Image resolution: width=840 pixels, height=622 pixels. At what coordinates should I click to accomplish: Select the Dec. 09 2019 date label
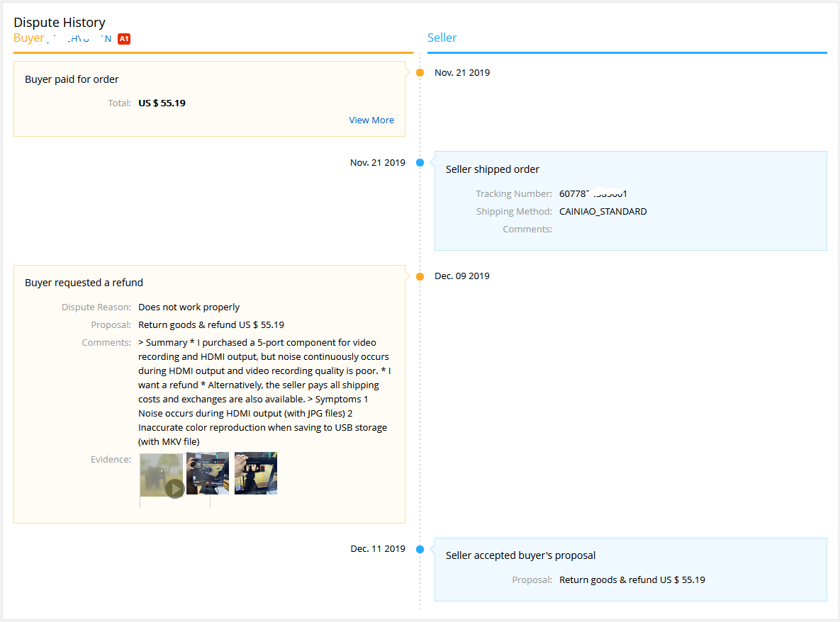(x=461, y=276)
